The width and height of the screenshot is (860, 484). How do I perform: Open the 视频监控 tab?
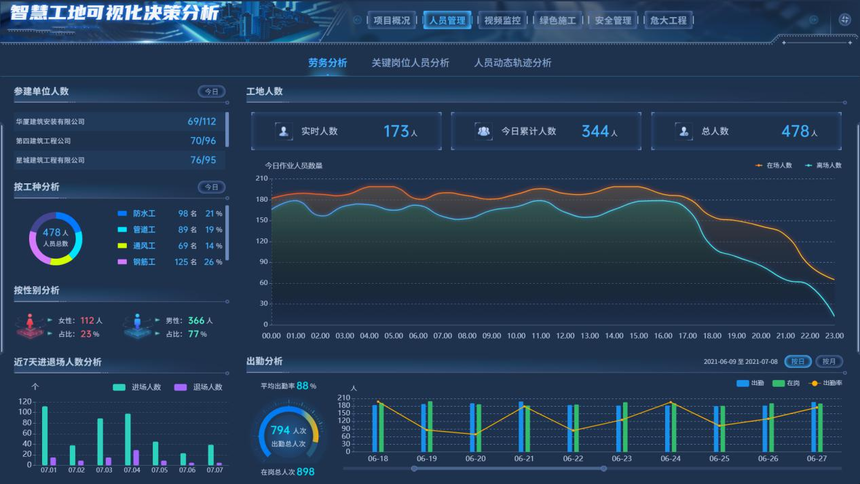pos(502,20)
